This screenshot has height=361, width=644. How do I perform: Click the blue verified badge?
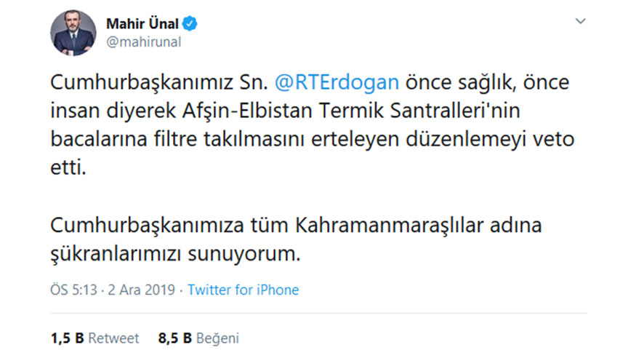[191, 23]
